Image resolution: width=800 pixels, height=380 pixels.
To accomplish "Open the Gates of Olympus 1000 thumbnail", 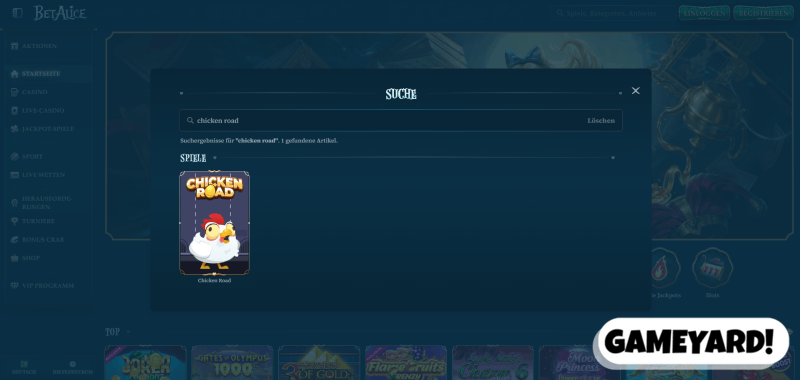I will 232,363.
